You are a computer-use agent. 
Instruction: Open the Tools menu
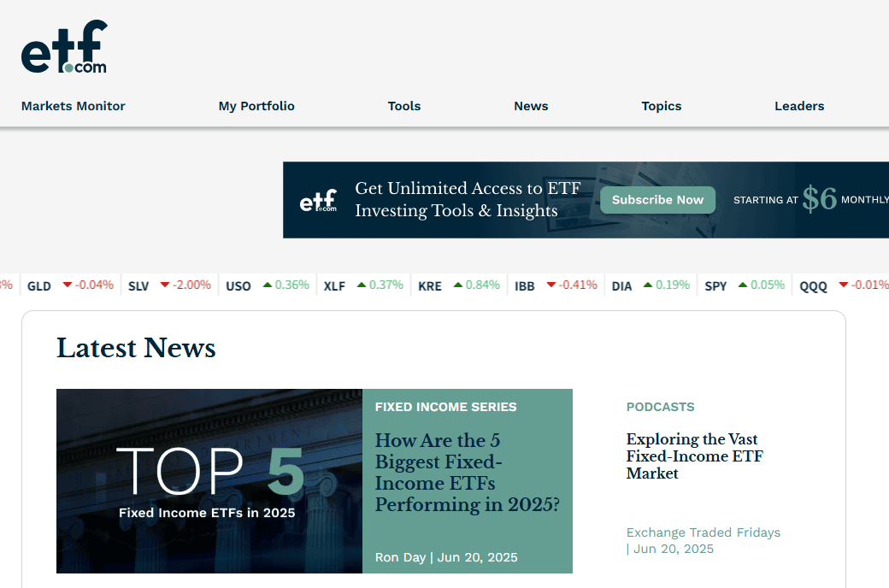(404, 106)
